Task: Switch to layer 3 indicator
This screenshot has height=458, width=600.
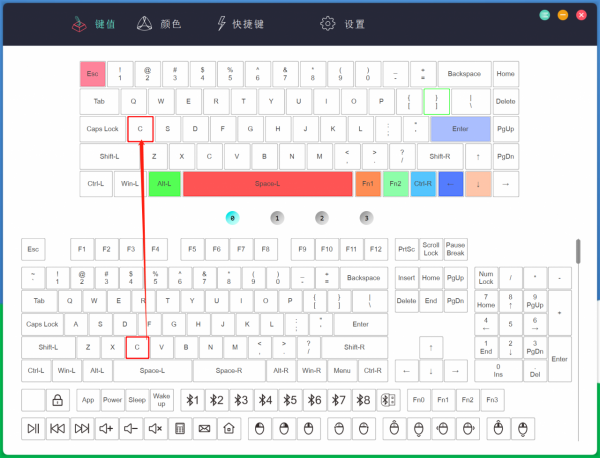Action: (x=366, y=217)
